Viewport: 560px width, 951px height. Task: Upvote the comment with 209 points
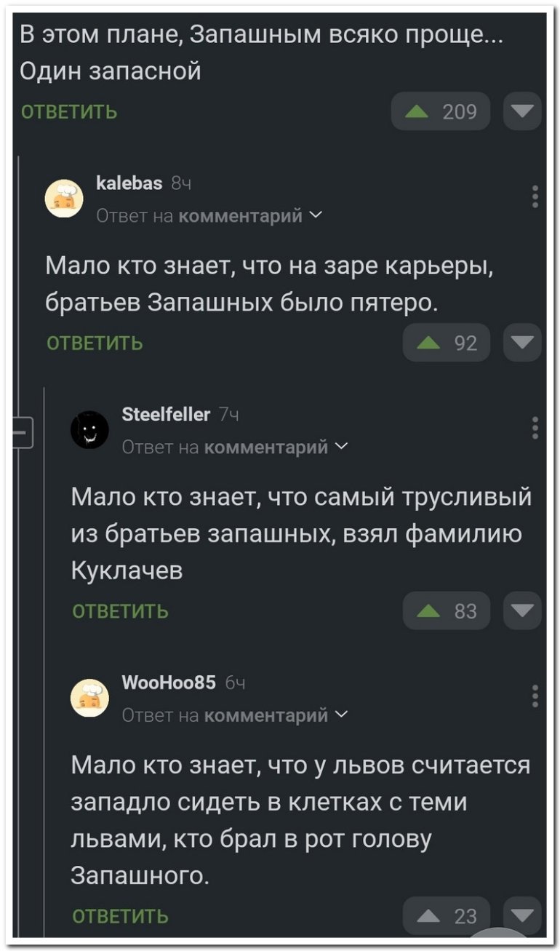click(441, 112)
